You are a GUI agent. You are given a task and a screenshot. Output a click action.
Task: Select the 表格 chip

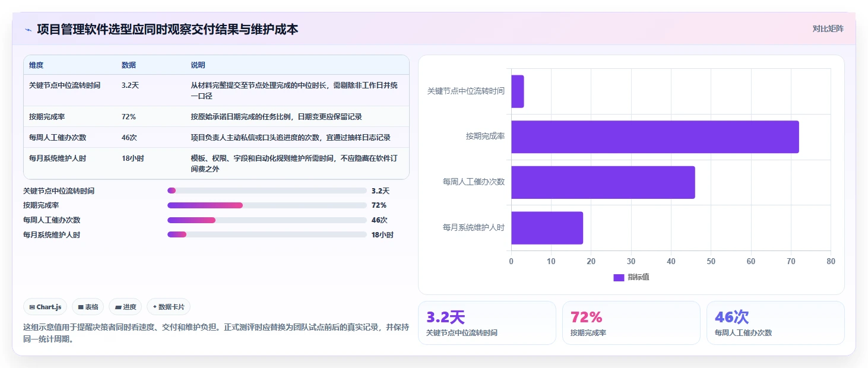[88, 307]
